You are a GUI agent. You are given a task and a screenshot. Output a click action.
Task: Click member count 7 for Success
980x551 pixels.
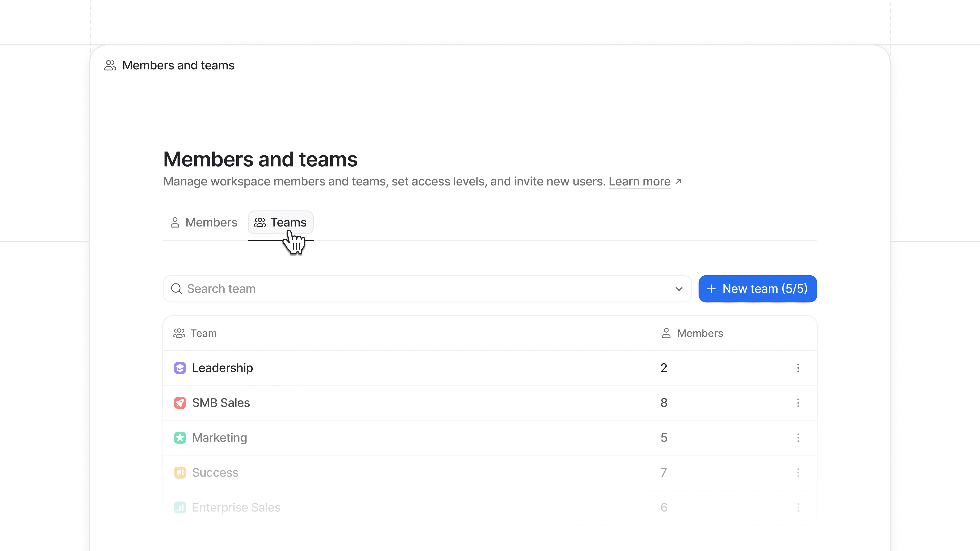664,472
